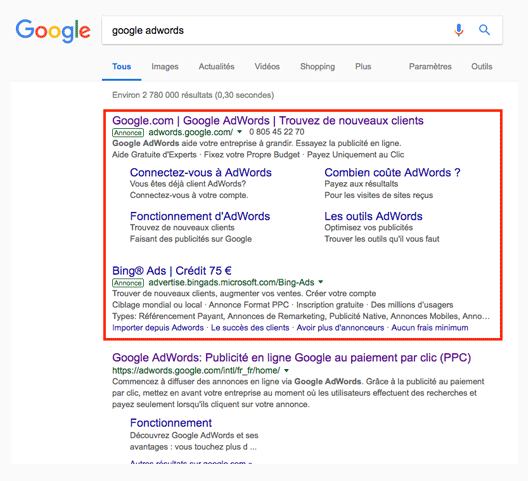This screenshot has height=481, width=528.
Task: Click text Payez aux résultats
Action: coord(361,184)
